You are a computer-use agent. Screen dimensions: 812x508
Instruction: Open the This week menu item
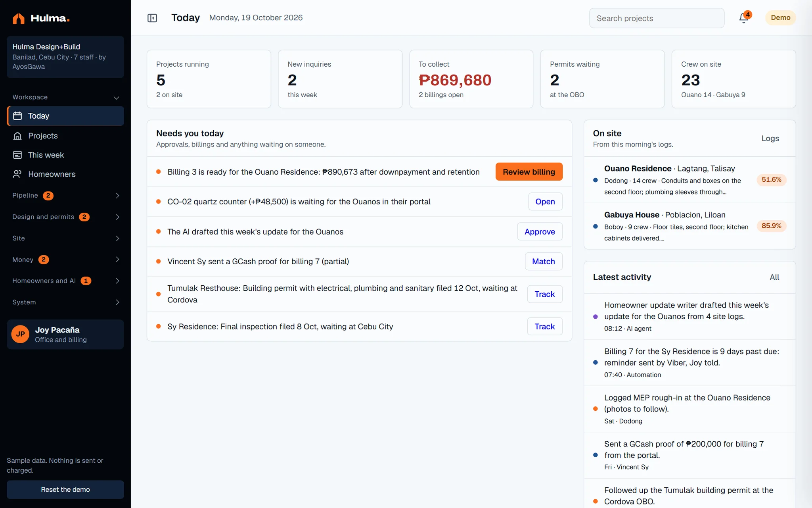65,155
